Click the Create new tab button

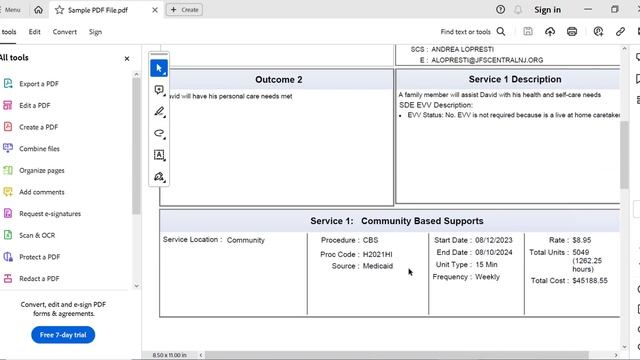pyautogui.click(x=184, y=10)
